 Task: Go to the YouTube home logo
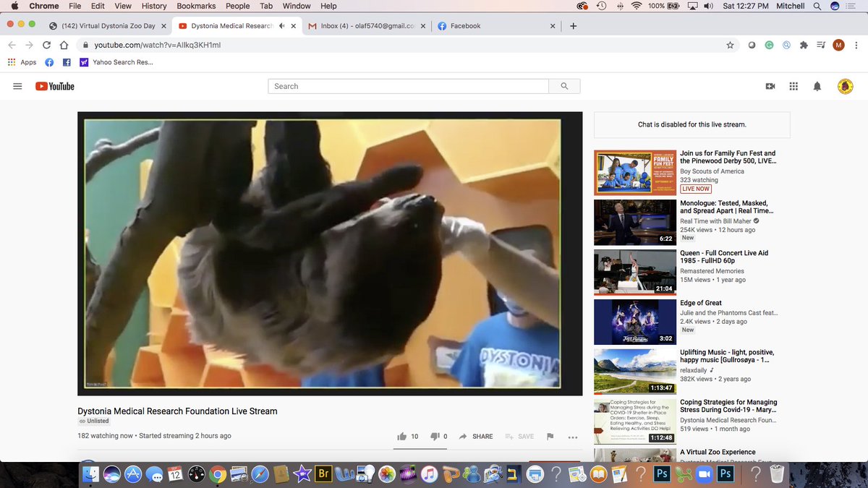(x=55, y=86)
